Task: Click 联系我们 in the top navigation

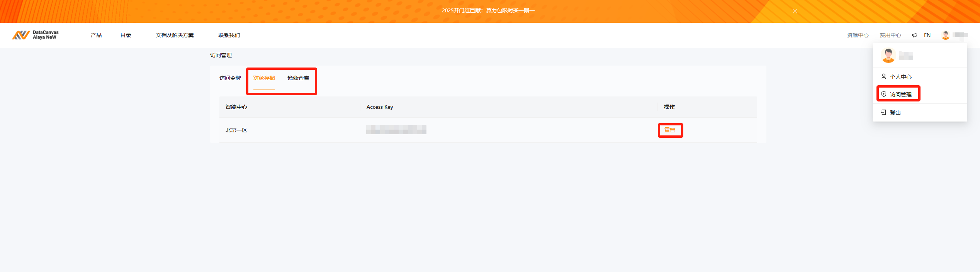Action: (229, 35)
